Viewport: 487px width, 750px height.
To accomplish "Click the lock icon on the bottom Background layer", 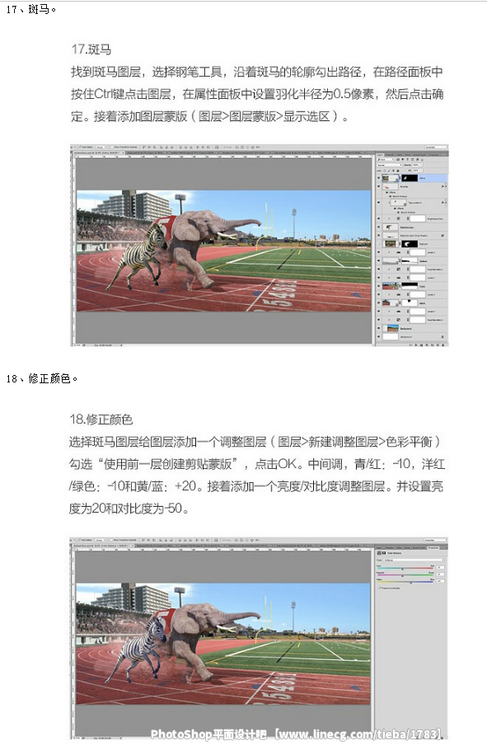I will click(443, 337).
